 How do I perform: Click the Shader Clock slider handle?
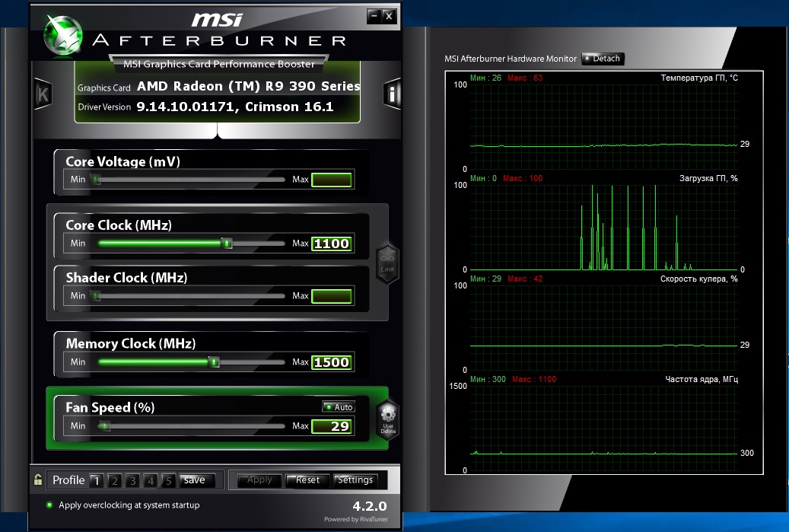pyautogui.click(x=96, y=296)
